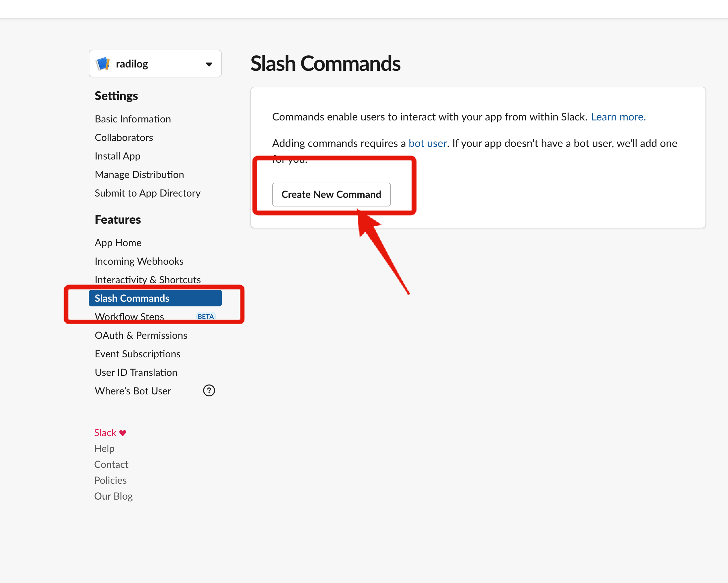Viewport: 728px width, 583px height.
Task: Follow the bot user link
Action: [428, 143]
